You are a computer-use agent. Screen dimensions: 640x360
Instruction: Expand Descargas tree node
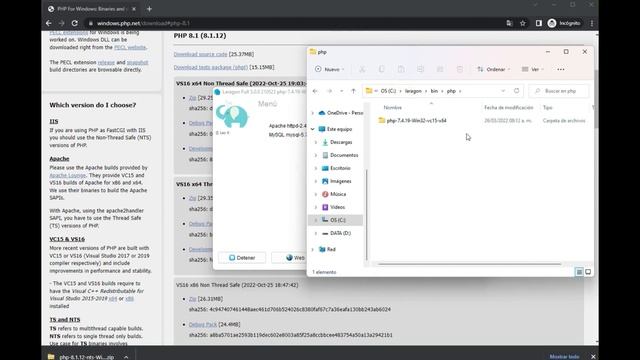pyautogui.click(x=316, y=142)
